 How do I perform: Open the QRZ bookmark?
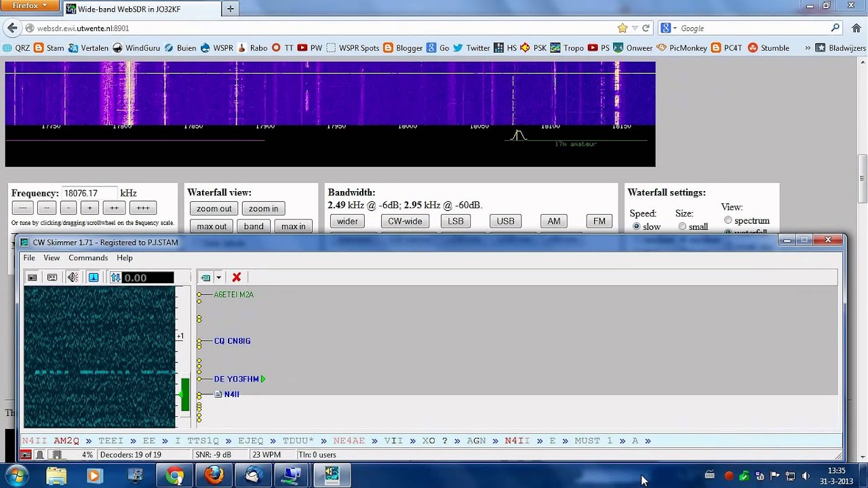click(16, 48)
